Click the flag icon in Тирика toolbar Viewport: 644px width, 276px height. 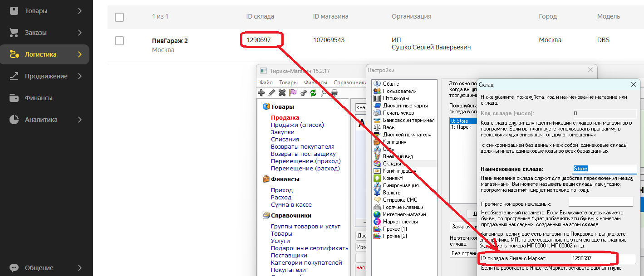pyautogui.click(x=292, y=93)
